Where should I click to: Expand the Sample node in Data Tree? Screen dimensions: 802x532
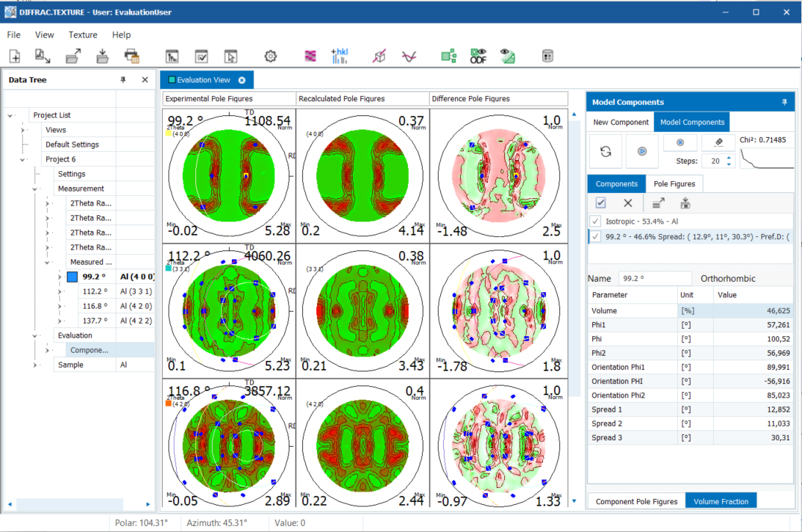34,365
